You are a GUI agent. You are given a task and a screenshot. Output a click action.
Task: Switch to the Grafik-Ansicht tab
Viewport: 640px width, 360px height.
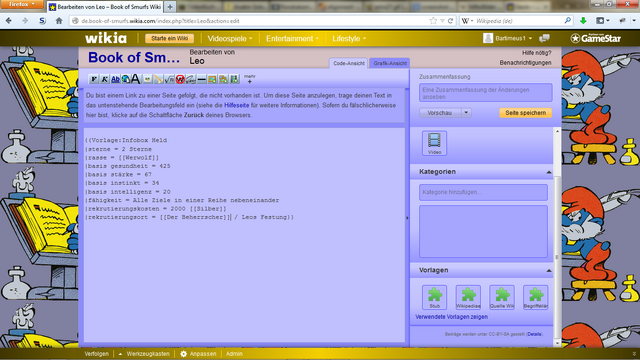click(390, 63)
